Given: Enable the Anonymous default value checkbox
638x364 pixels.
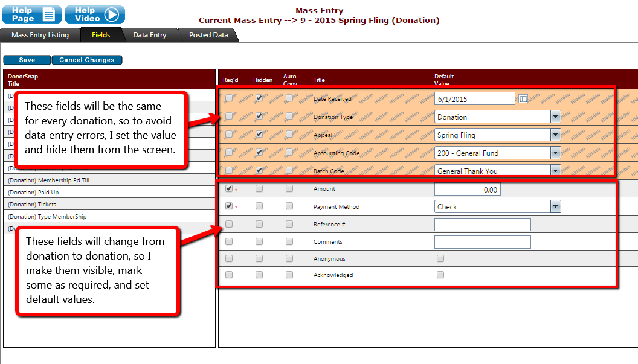Looking at the screenshot, I should pyautogui.click(x=440, y=258).
